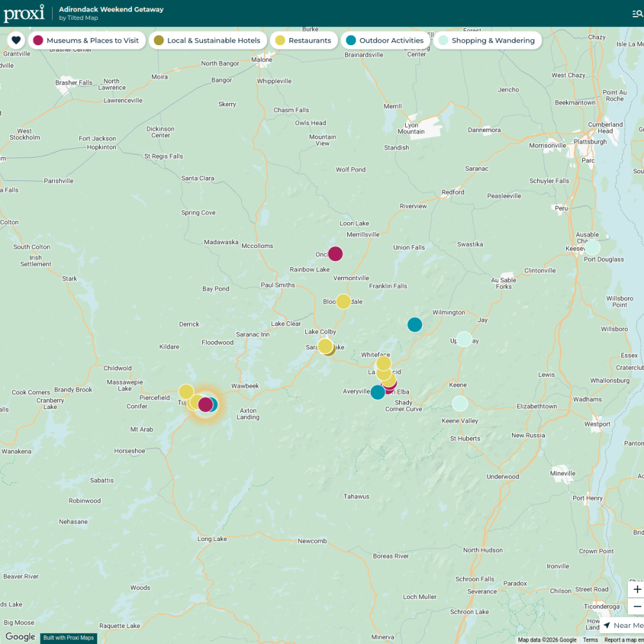Click the favorites heart icon
Screen dimensions: 644x644
click(16, 40)
